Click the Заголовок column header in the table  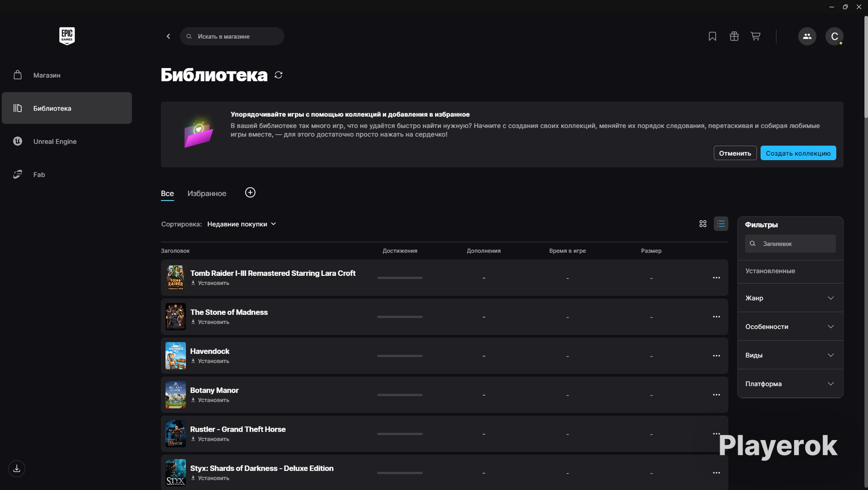coord(175,251)
